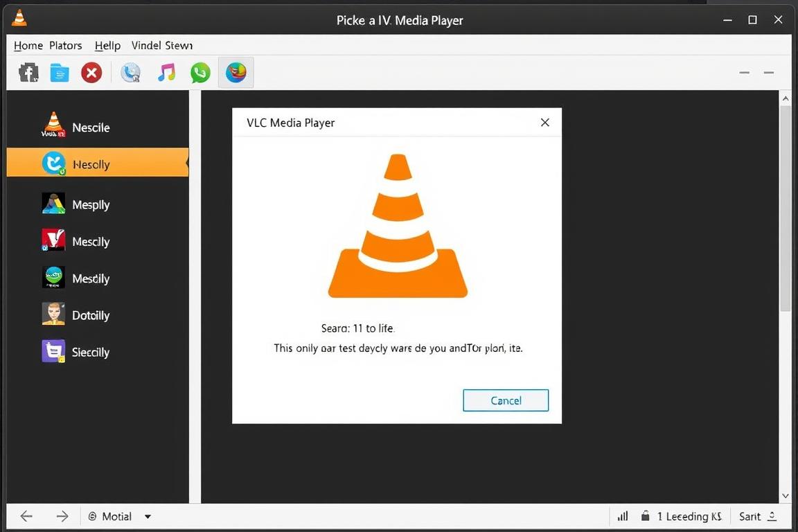Click the first dash button at toolbar right
Screen dimensions: 798x532
[744, 73]
